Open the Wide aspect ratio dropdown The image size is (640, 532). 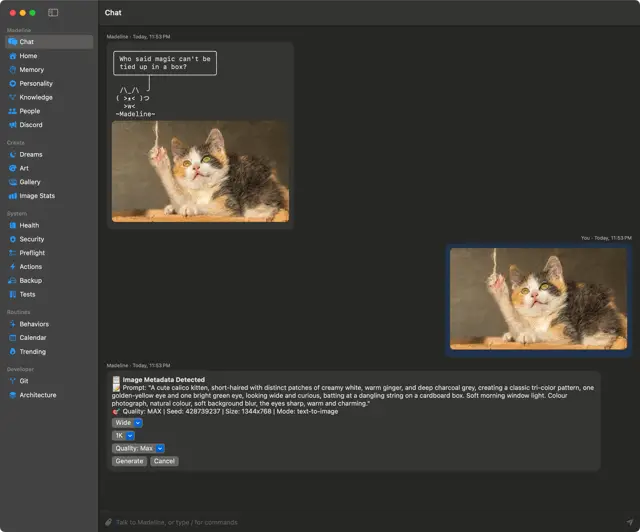coord(127,423)
